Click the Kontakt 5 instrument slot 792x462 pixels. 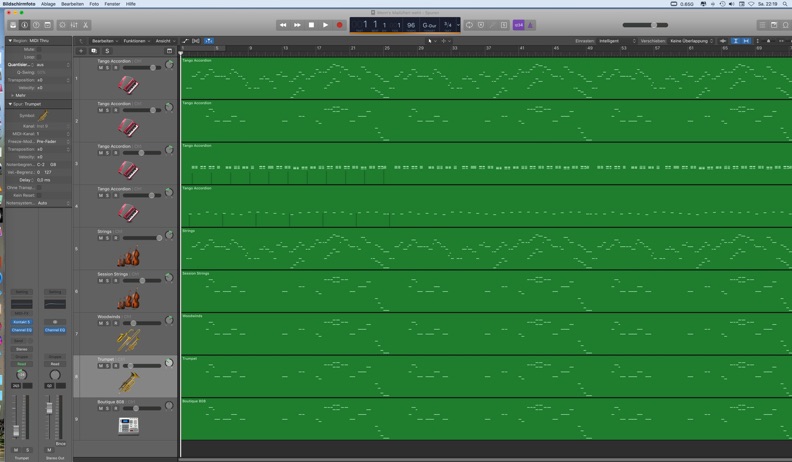pos(22,322)
